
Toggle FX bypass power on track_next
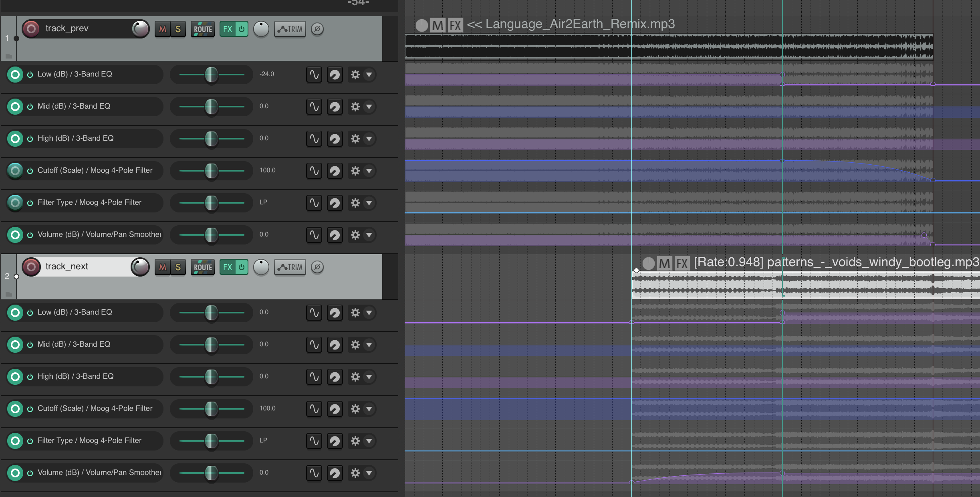click(x=242, y=267)
